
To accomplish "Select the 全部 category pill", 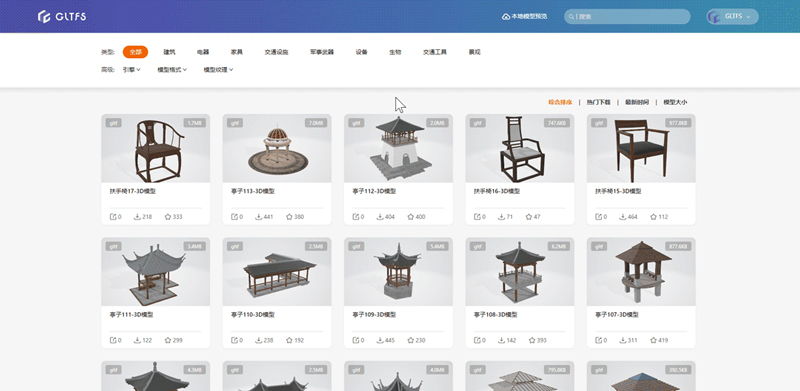I will pyautogui.click(x=135, y=52).
